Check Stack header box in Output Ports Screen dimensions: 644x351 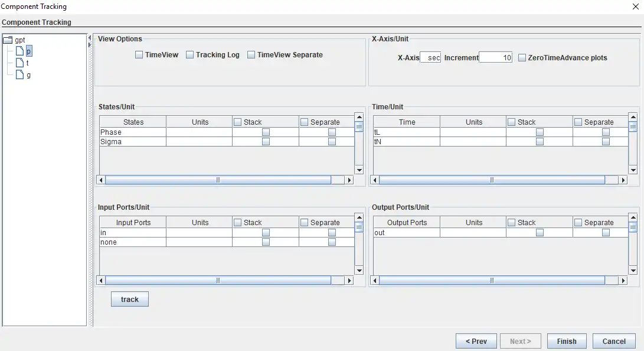pyautogui.click(x=512, y=223)
